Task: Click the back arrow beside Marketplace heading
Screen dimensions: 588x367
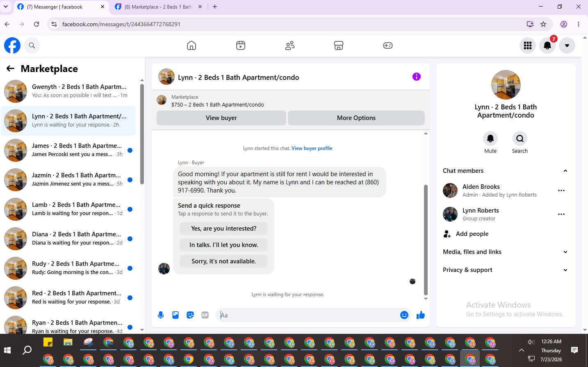Action: click(x=11, y=68)
